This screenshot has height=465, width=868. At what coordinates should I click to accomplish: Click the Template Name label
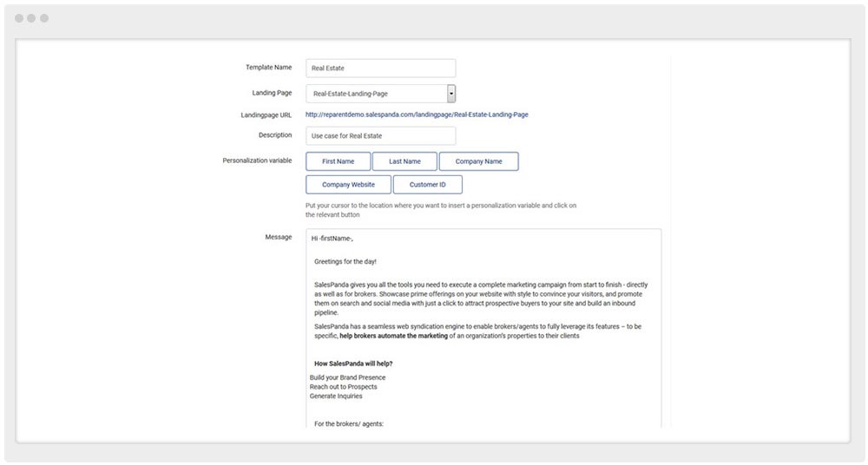click(268, 68)
